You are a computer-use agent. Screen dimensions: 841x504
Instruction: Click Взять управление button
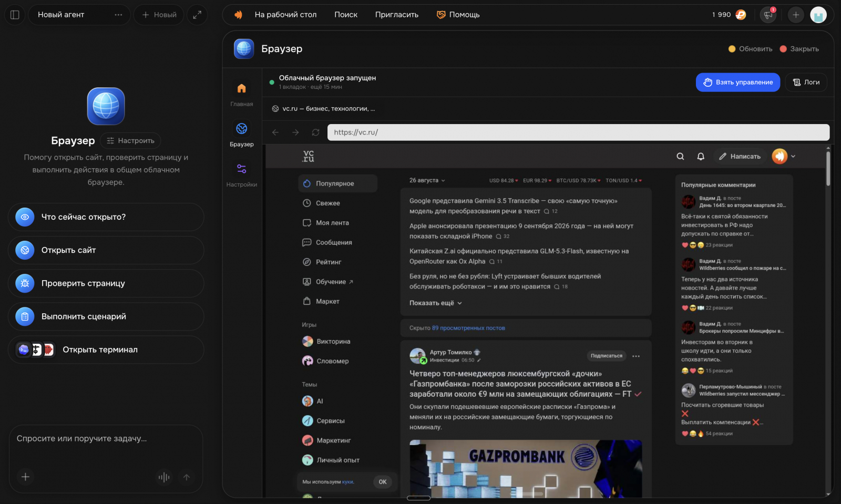pos(738,83)
